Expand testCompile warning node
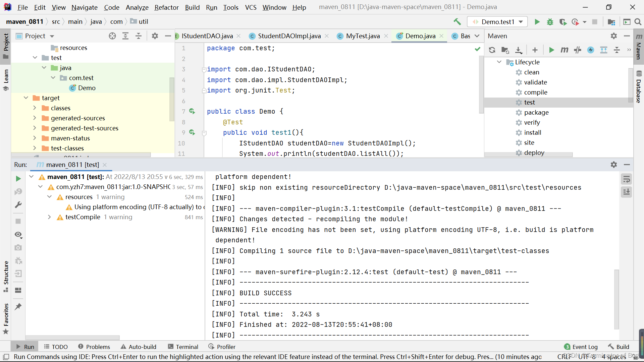Viewport: 644px width, 362px height. pos(49,217)
